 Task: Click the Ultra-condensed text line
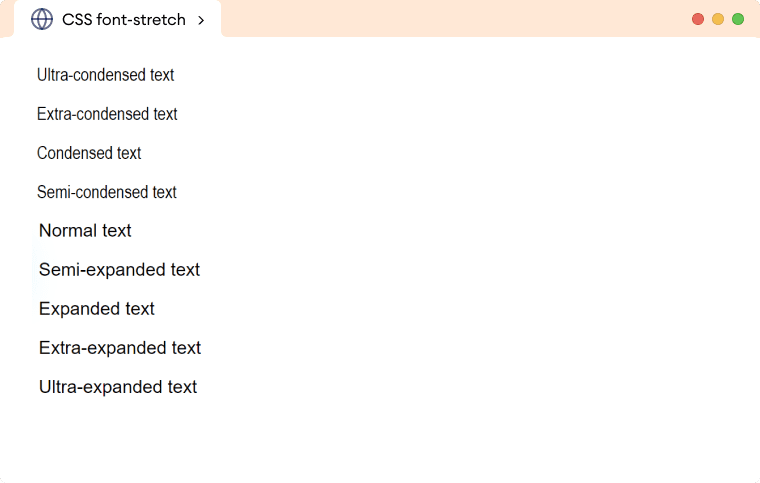point(105,75)
